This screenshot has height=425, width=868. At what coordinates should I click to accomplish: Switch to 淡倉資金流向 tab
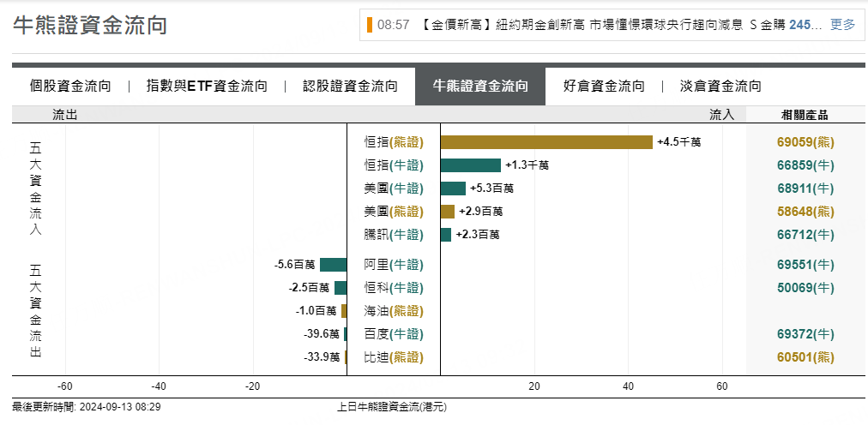click(x=720, y=87)
